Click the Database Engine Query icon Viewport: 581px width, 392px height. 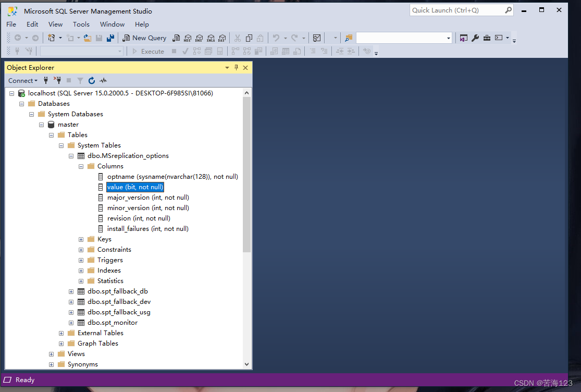pos(176,38)
